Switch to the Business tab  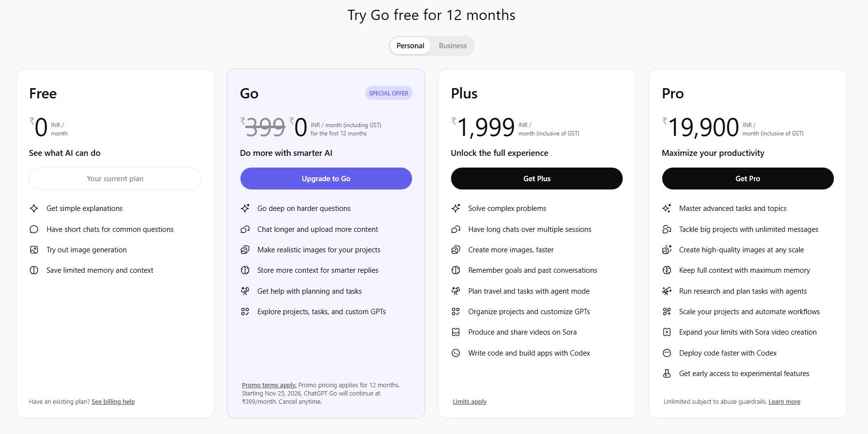pyautogui.click(x=452, y=45)
